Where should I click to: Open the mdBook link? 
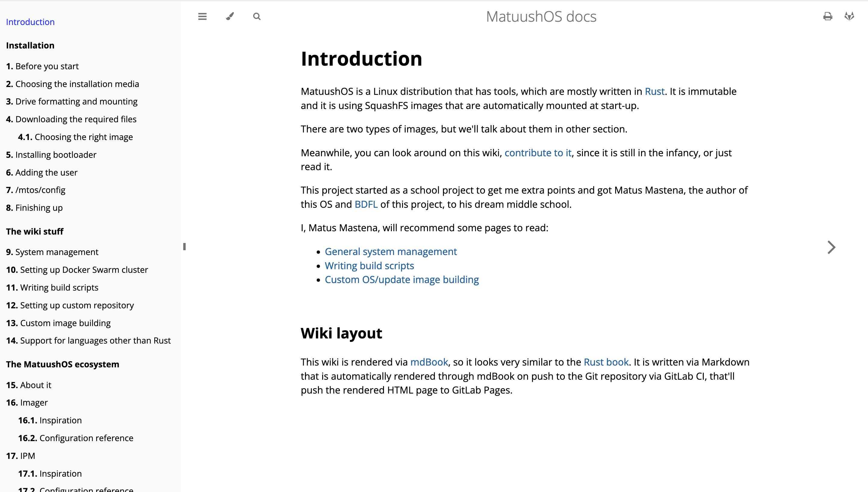[x=429, y=362]
